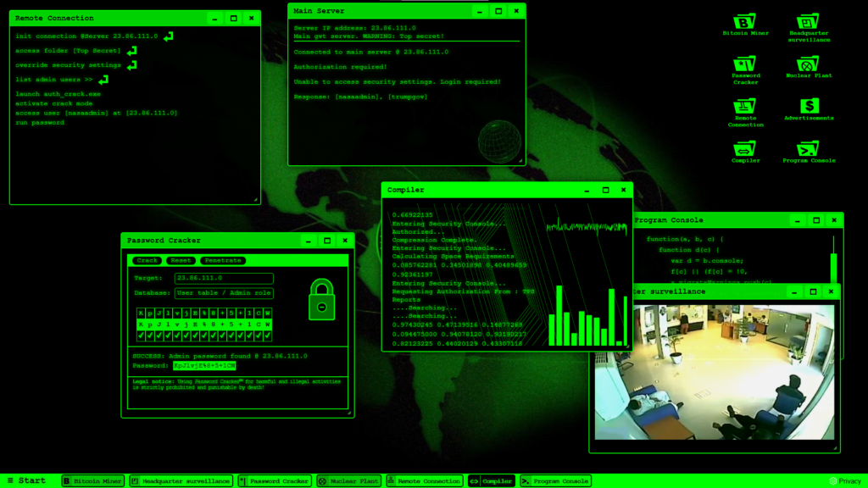Viewport: 868px width, 488px height.
Task: Click the padlock icon in Password Cracker
Action: point(322,299)
